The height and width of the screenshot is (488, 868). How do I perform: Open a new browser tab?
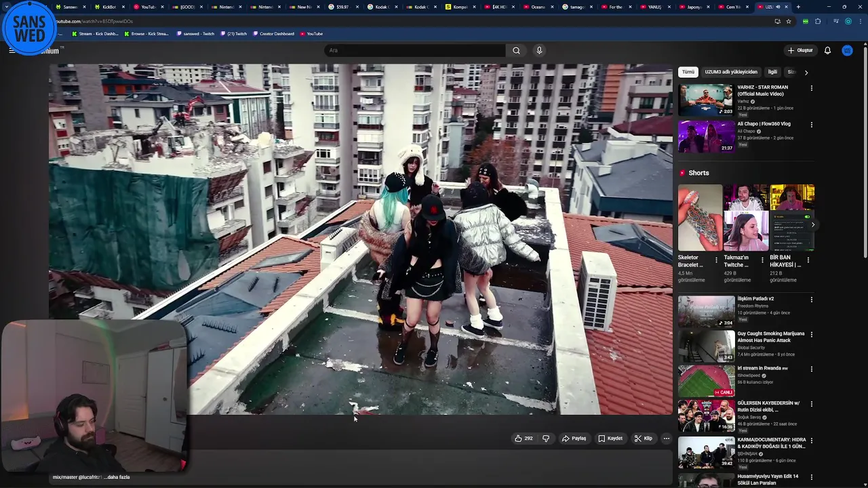pos(798,7)
